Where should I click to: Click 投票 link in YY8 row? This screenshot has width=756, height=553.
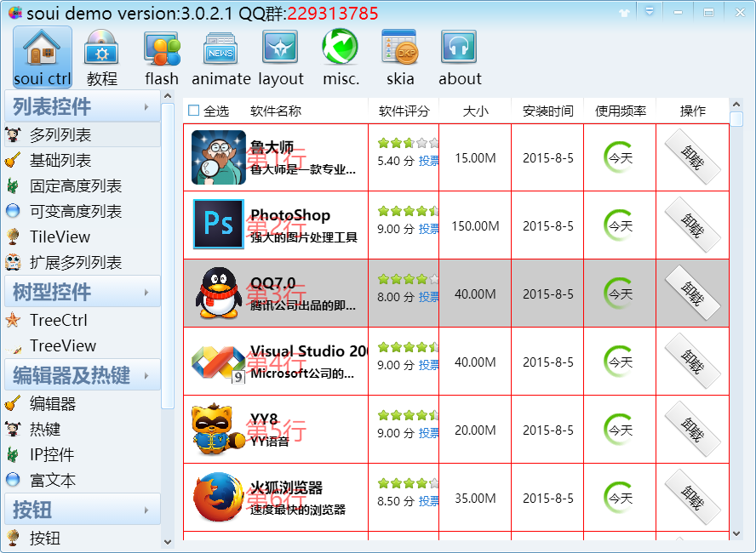tap(428, 433)
